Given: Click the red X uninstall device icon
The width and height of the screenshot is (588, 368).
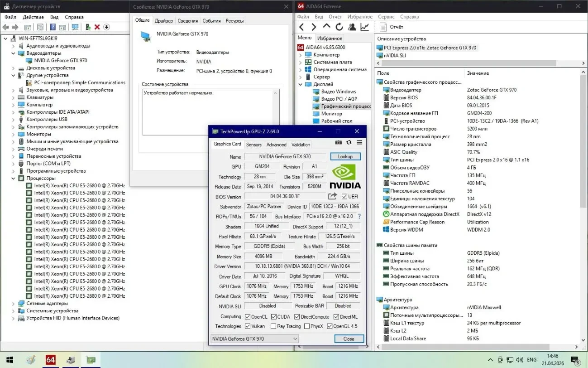Looking at the screenshot, I should click(x=97, y=27).
